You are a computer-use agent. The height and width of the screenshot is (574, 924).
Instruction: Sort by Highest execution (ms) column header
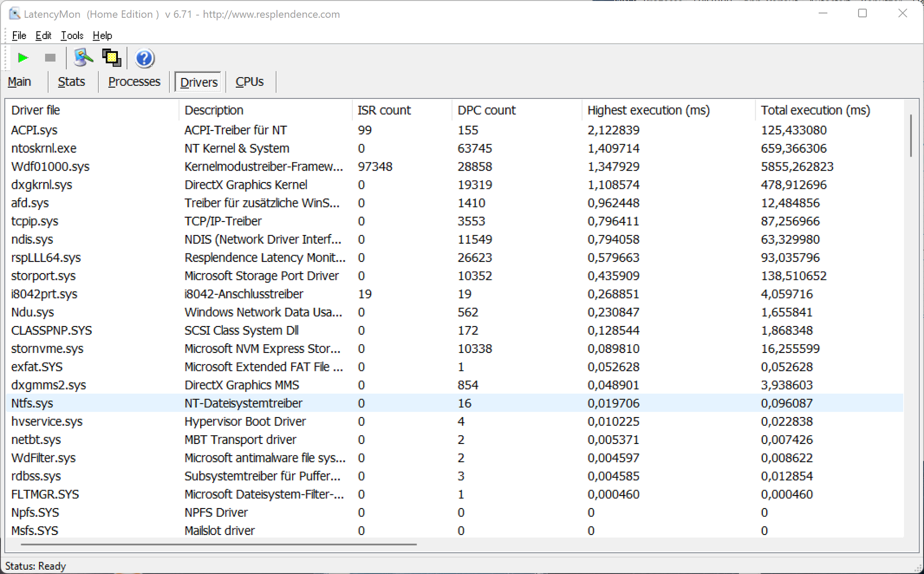(x=648, y=110)
